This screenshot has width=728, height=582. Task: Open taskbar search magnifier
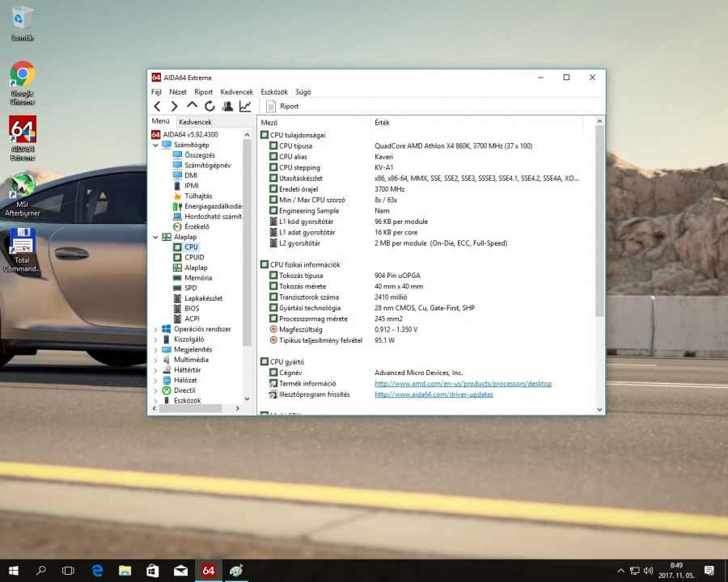[41, 571]
